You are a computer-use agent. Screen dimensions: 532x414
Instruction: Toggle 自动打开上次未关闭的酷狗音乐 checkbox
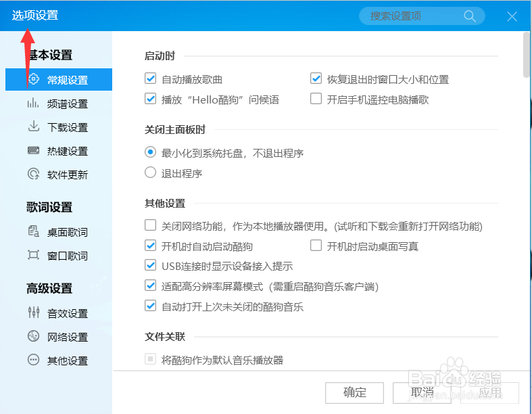click(x=150, y=306)
